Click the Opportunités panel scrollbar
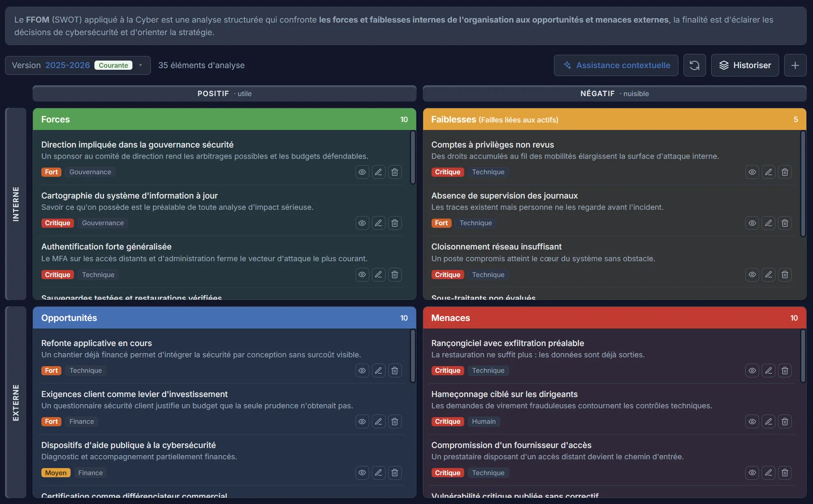This screenshot has width=813, height=504. (413, 356)
